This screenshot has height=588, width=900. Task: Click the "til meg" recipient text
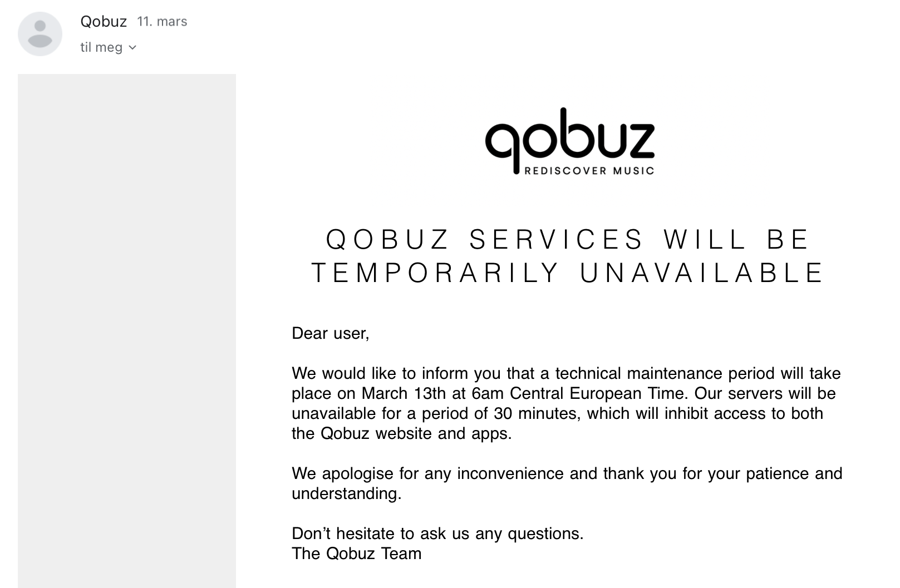(x=101, y=47)
